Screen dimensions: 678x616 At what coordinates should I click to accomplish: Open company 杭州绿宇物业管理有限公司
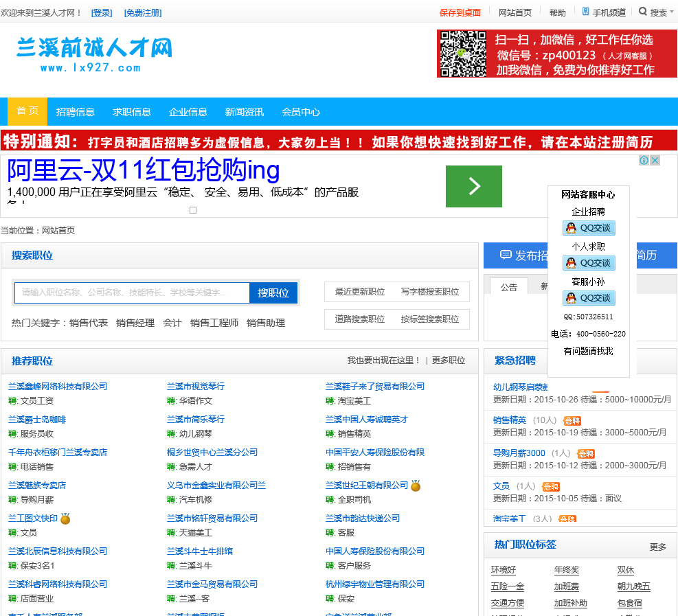pos(375,584)
